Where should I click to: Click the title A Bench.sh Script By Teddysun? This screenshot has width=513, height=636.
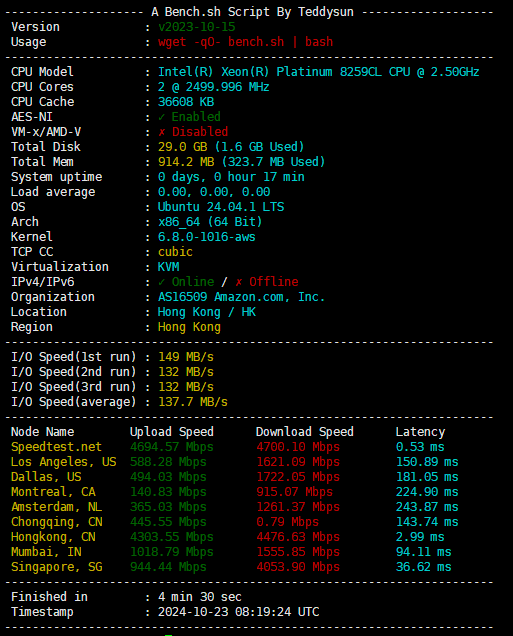click(x=252, y=12)
